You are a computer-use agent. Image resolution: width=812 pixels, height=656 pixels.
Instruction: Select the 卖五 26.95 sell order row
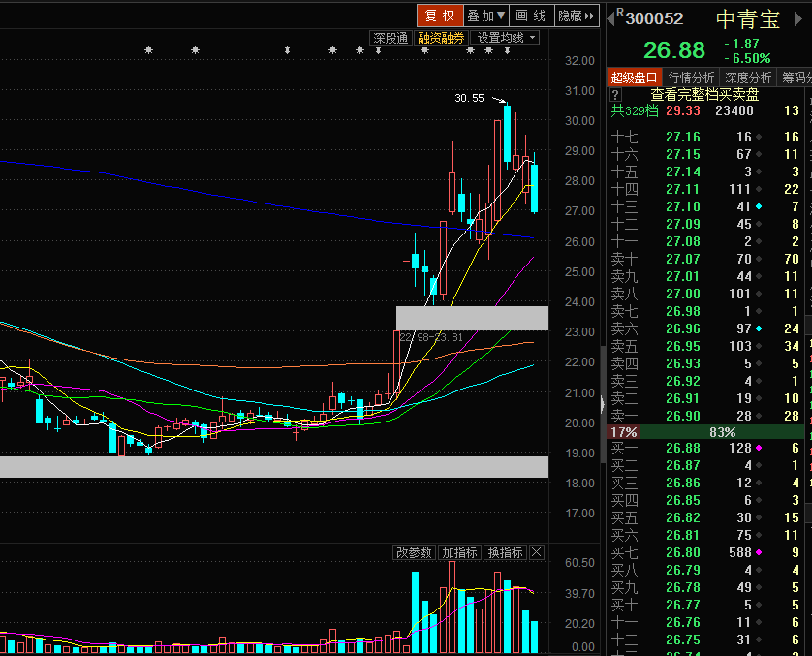click(705, 346)
